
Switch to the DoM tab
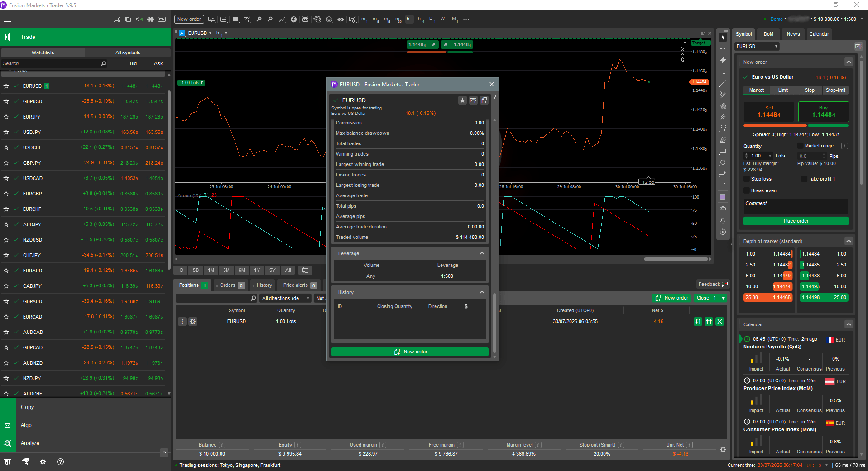(x=768, y=34)
